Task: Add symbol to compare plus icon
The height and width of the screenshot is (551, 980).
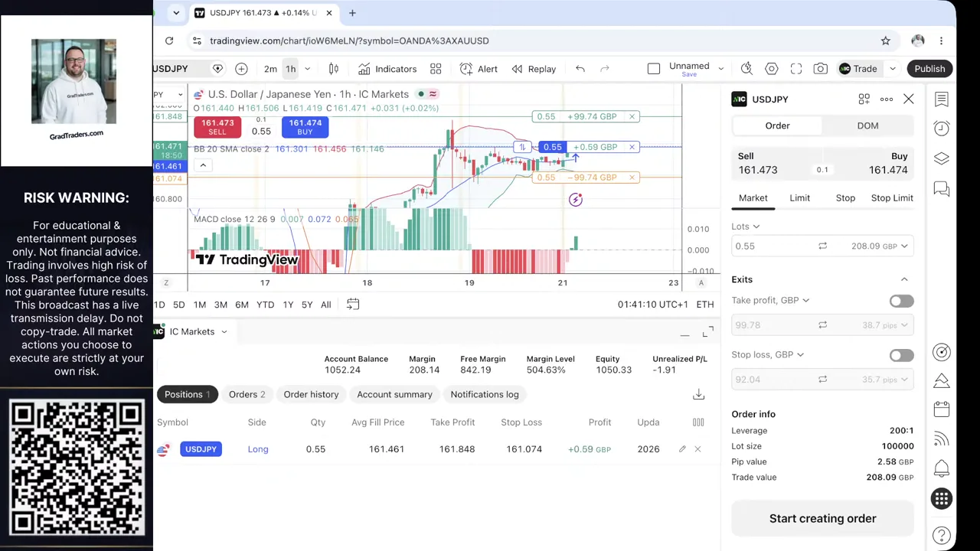Action: 241,69
